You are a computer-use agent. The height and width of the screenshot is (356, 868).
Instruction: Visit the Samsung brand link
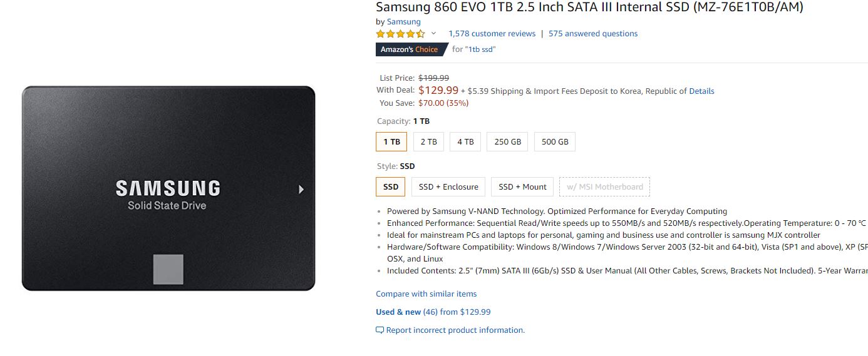404,22
